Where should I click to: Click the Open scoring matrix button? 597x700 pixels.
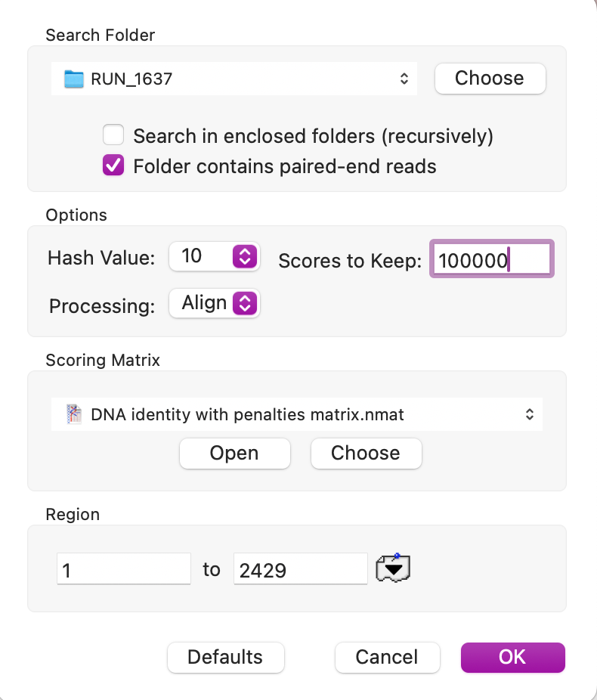click(x=235, y=454)
